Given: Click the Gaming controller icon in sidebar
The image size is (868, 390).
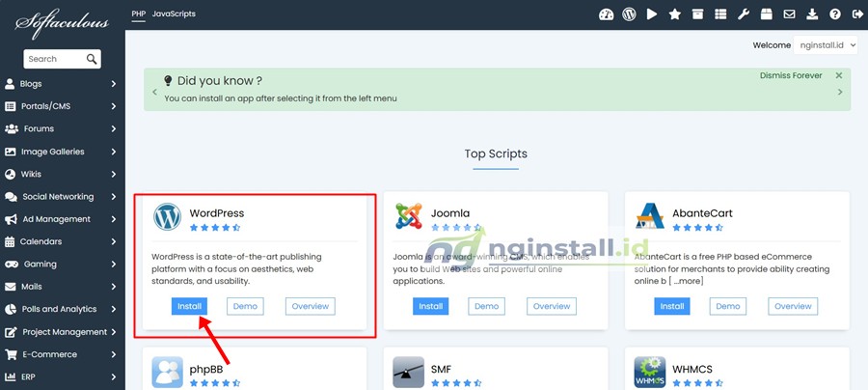Looking at the screenshot, I should [x=11, y=265].
